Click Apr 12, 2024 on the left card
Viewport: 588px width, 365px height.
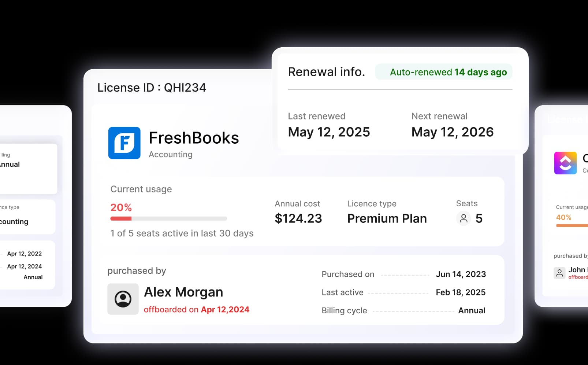(25, 266)
